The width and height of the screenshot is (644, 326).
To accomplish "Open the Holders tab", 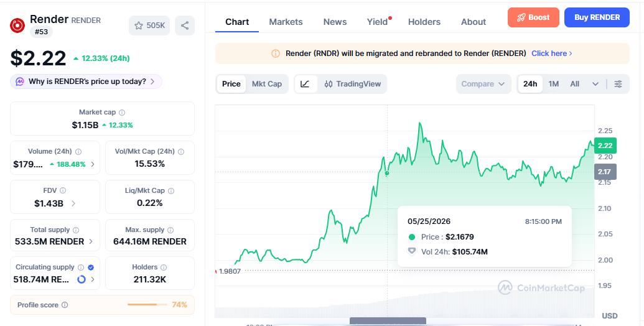I will pos(424,22).
